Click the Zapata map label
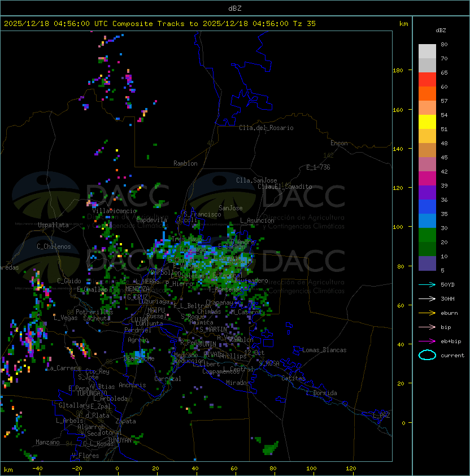 (x=125, y=421)
